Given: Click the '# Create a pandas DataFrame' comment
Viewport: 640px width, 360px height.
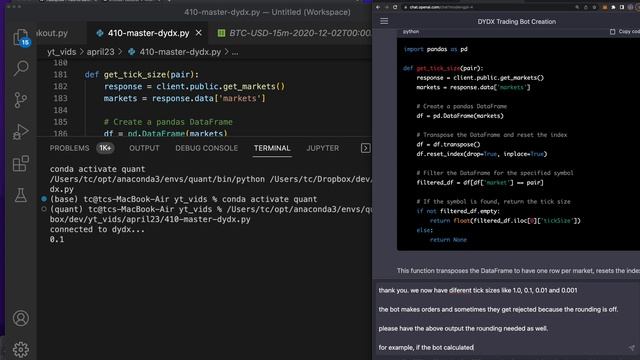Looking at the screenshot, I should point(168,122).
